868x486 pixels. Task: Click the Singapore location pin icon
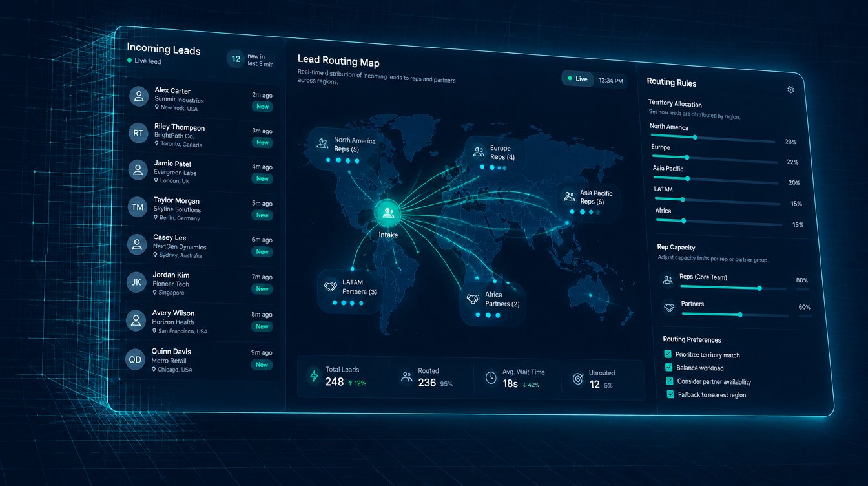coord(155,293)
